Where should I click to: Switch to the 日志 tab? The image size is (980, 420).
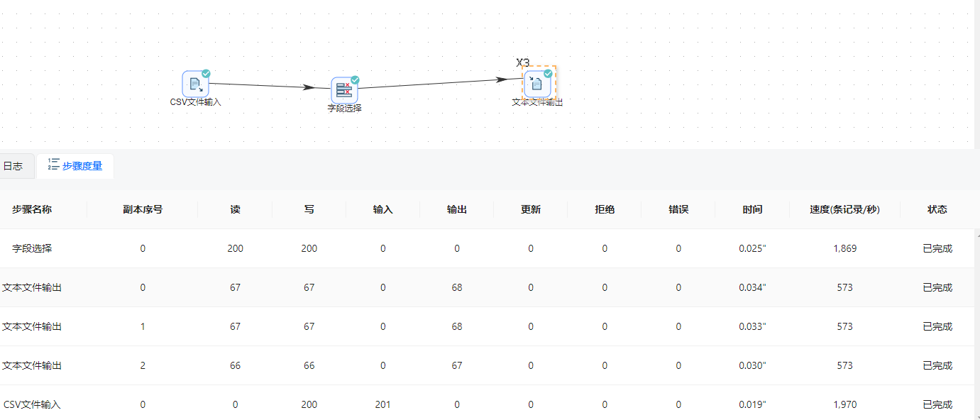pos(13,166)
